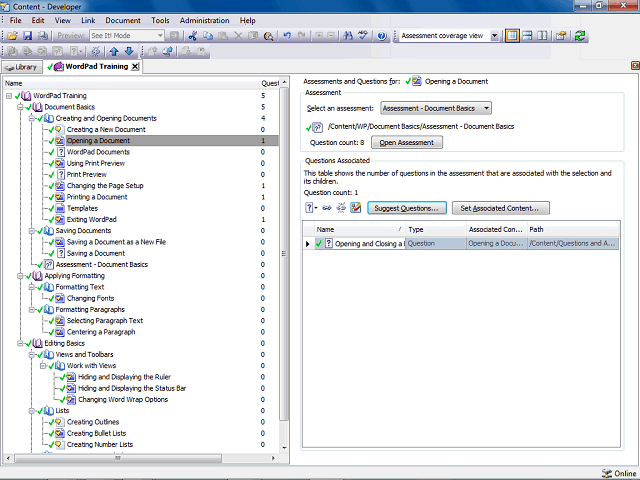Click the Online status icon

tap(607, 473)
